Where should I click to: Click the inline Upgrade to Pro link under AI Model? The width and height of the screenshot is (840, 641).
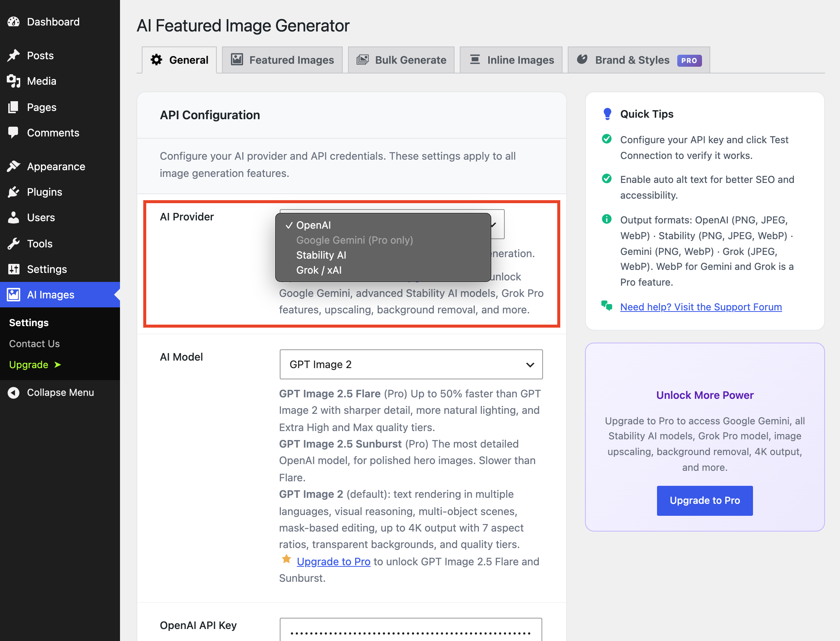click(333, 562)
